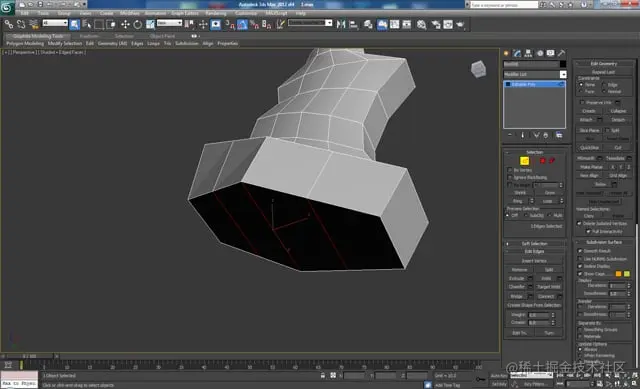Select SubObj preview selection radio
640x389 pixels.
click(526, 215)
